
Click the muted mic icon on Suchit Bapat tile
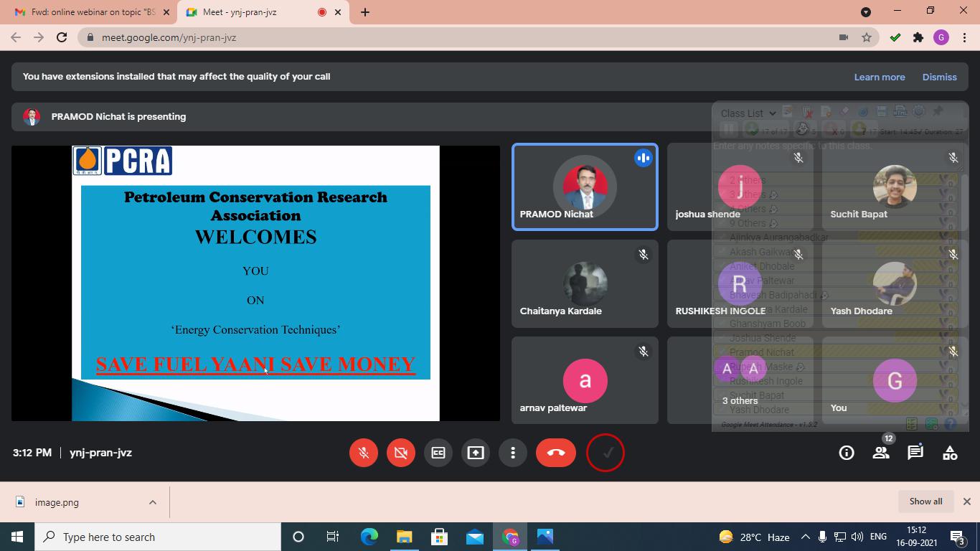click(x=953, y=158)
